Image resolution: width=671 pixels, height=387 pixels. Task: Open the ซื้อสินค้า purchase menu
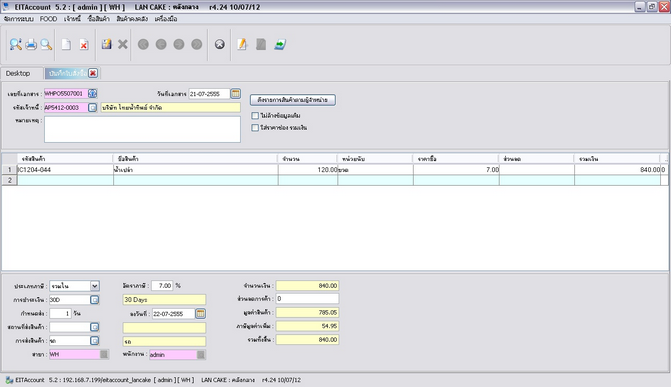[98, 19]
